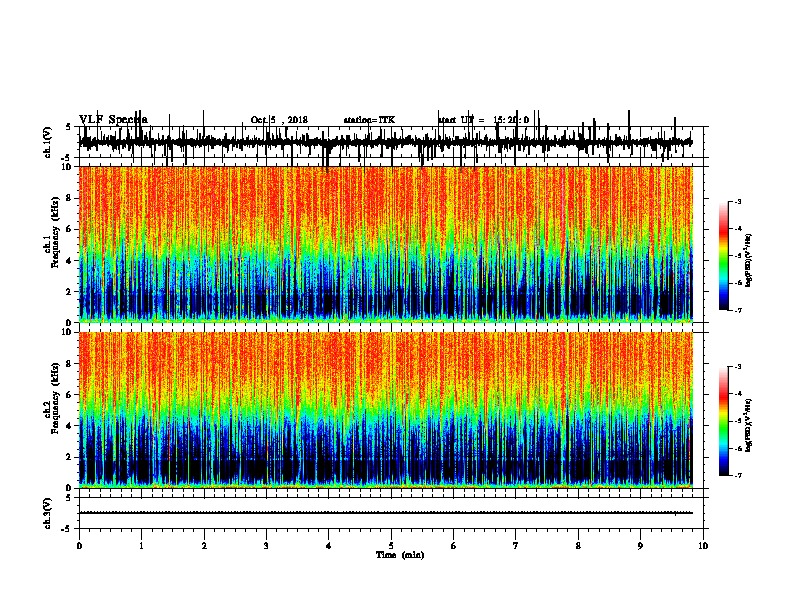Click the time axis tick label "0"
Screen dimensions: 792x612
point(79,546)
